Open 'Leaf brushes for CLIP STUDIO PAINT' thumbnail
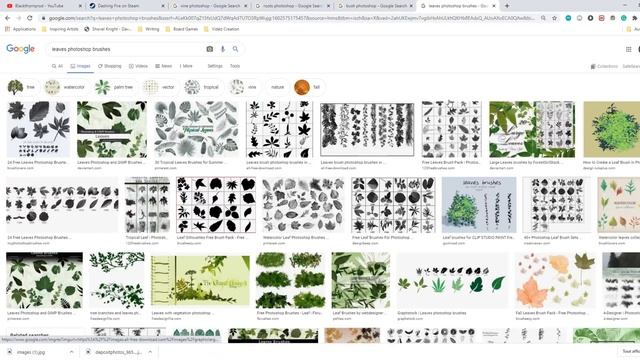This screenshot has width=640, height=360. coord(479,205)
